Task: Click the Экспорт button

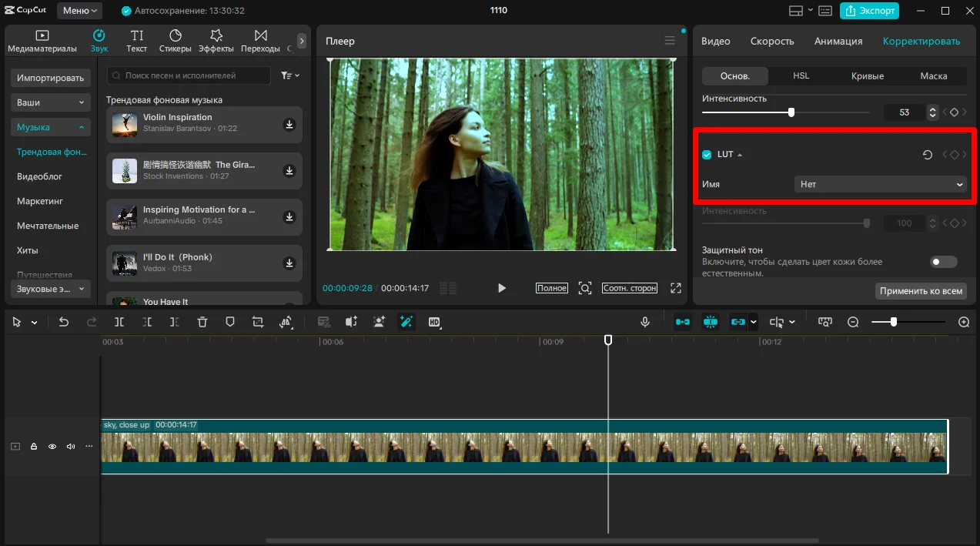Action: [x=869, y=11]
